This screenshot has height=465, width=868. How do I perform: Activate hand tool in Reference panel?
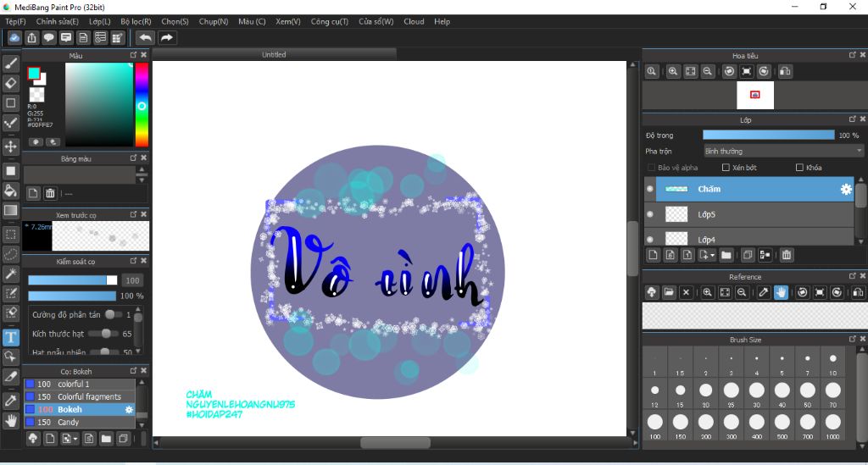(781, 292)
